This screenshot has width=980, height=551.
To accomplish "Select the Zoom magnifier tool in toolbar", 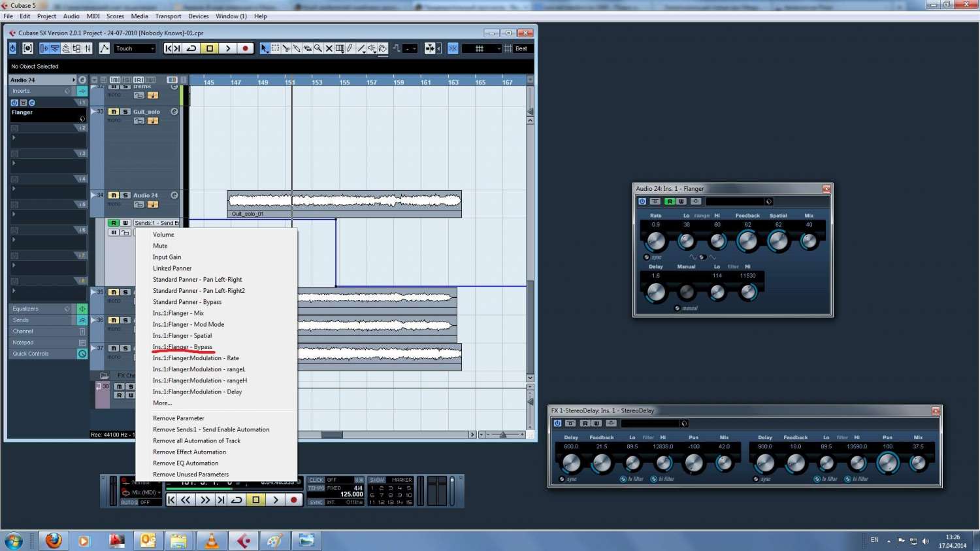I will pyautogui.click(x=318, y=48).
